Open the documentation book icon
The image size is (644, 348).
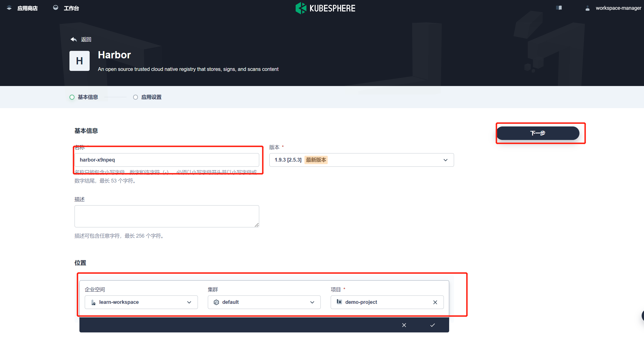(559, 8)
